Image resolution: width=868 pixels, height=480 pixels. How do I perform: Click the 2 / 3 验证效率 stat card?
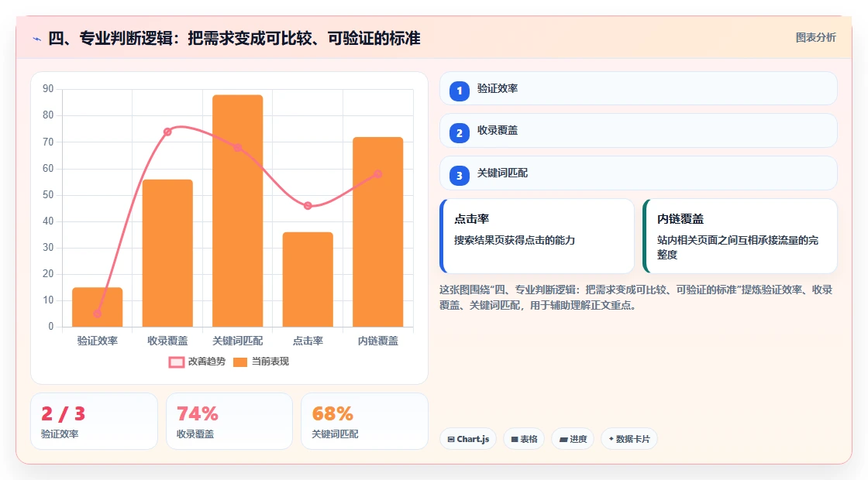pyautogui.click(x=94, y=421)
